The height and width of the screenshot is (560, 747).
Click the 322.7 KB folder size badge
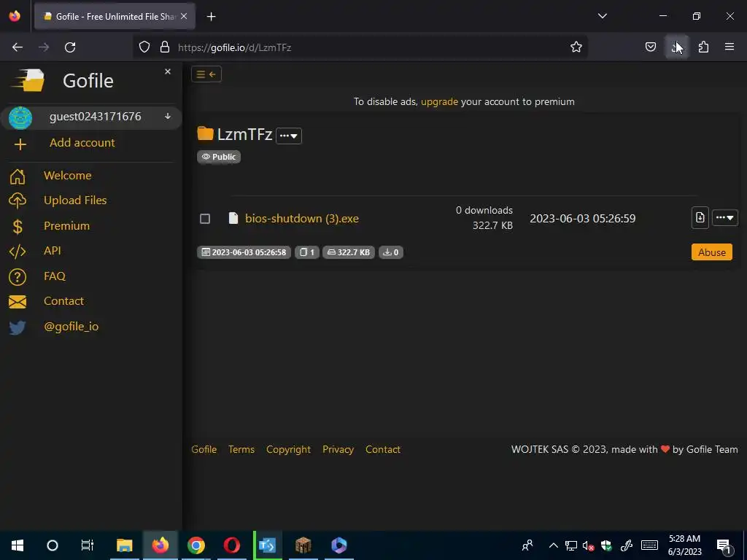point(349,252)
